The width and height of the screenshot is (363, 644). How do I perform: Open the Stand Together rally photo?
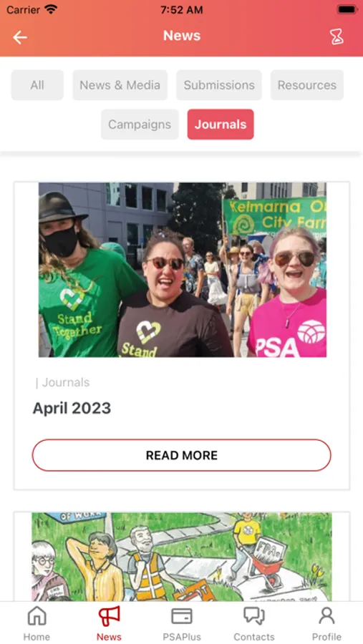point(183,270)
